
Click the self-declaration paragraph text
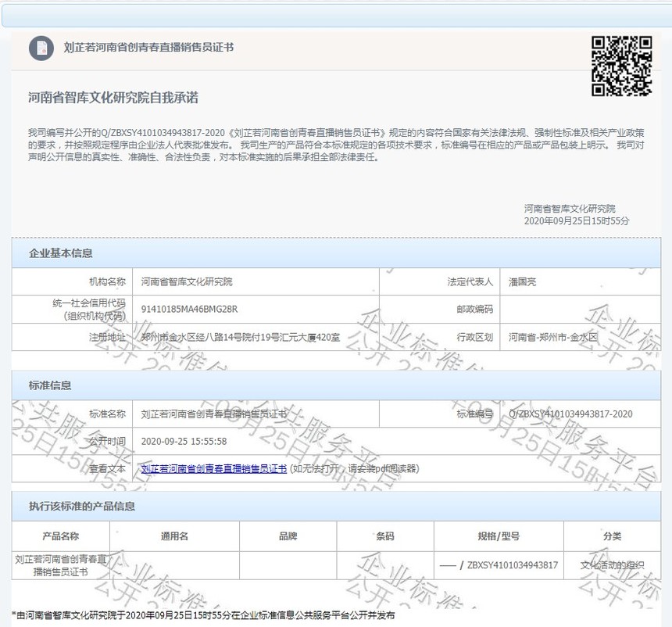[336, 145]
